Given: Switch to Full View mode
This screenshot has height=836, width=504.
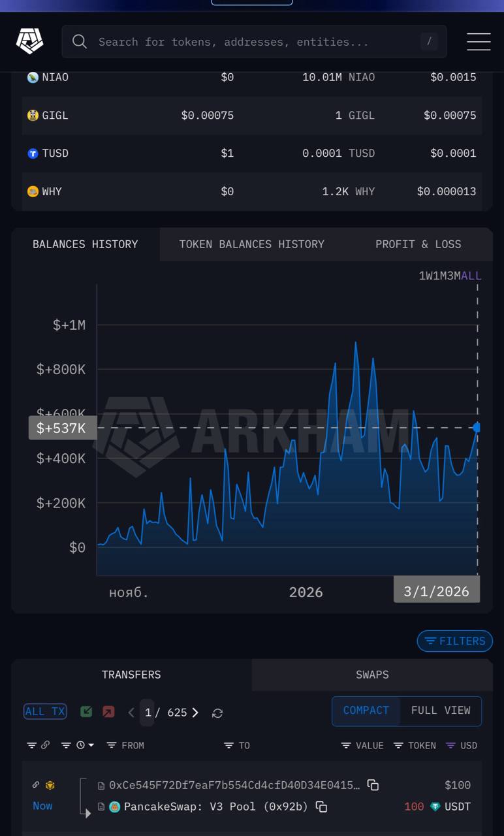Looking at the screenshot, I should click(x=440, y=711).
